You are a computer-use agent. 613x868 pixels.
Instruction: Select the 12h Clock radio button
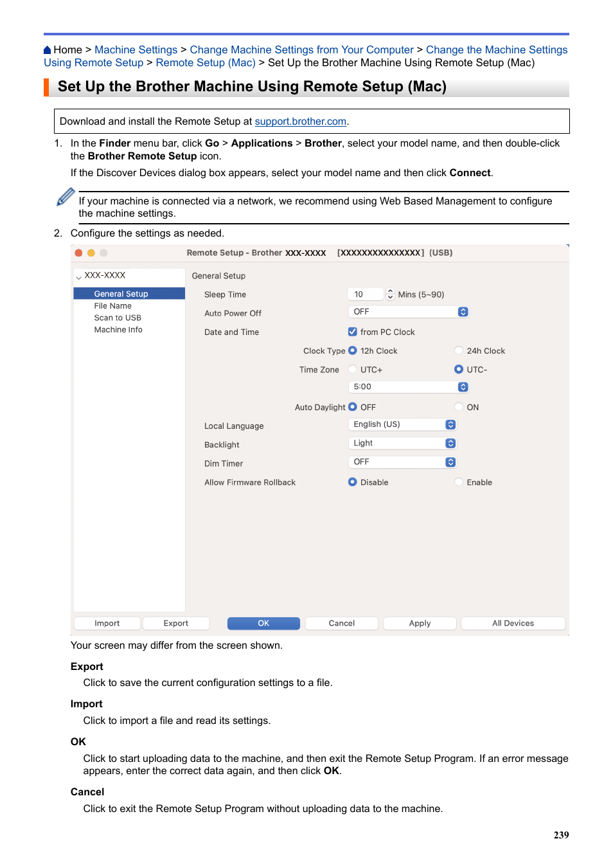[x=353, y=351]
